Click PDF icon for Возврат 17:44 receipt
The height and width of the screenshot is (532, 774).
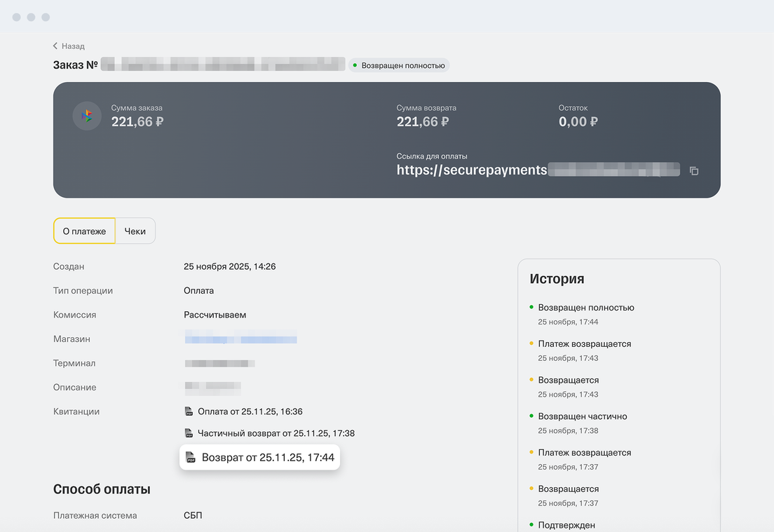191,458
